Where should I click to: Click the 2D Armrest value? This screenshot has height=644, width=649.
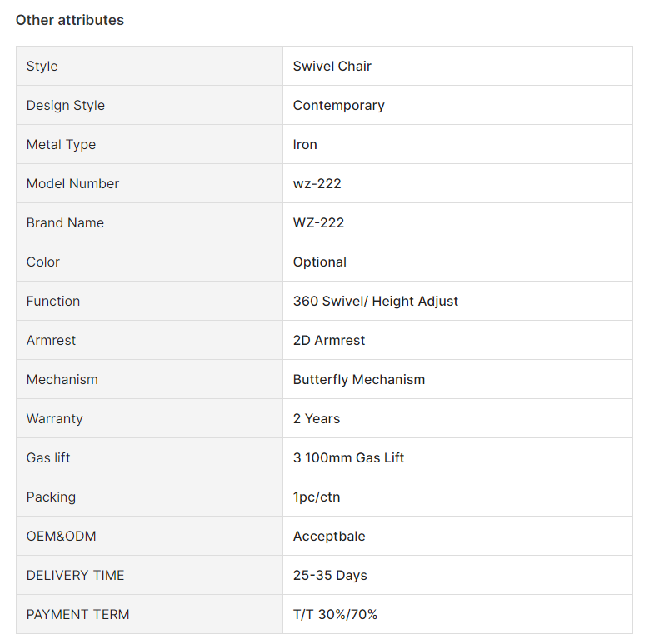(328, 340)
